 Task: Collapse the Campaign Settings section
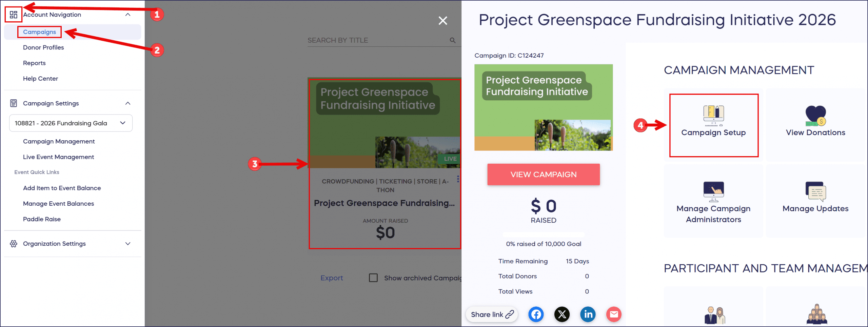tap(128, 103)
